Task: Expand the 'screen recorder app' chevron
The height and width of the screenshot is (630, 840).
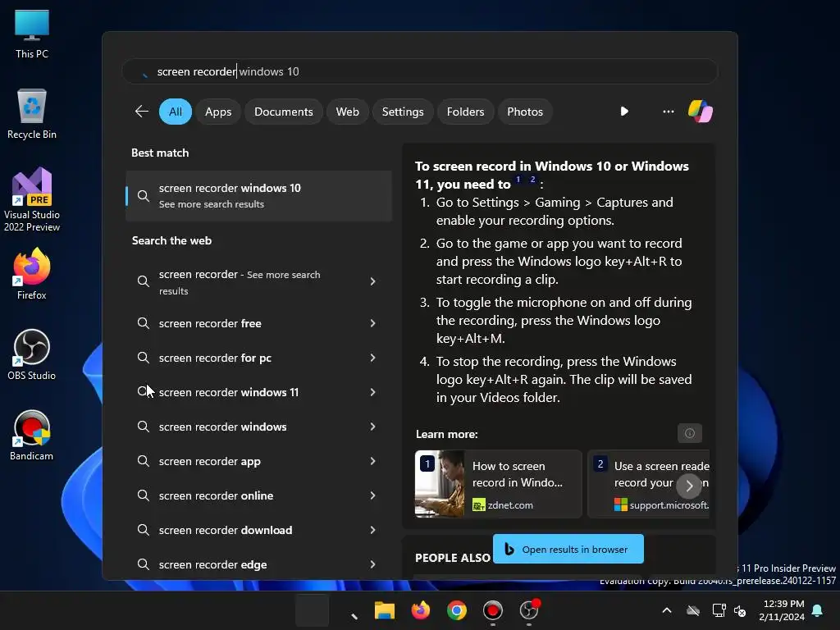Action: pos(373,461)
